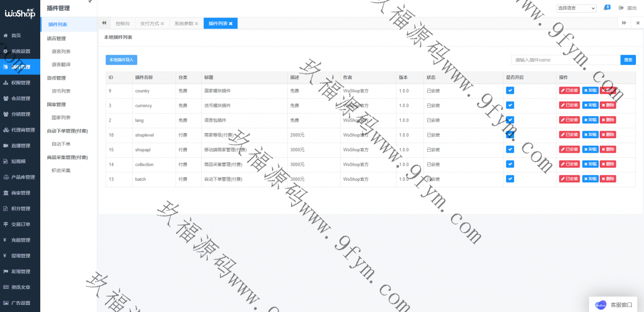
Task: Toggle the batch plugin enabled checkbox
Action: [510, 179]
